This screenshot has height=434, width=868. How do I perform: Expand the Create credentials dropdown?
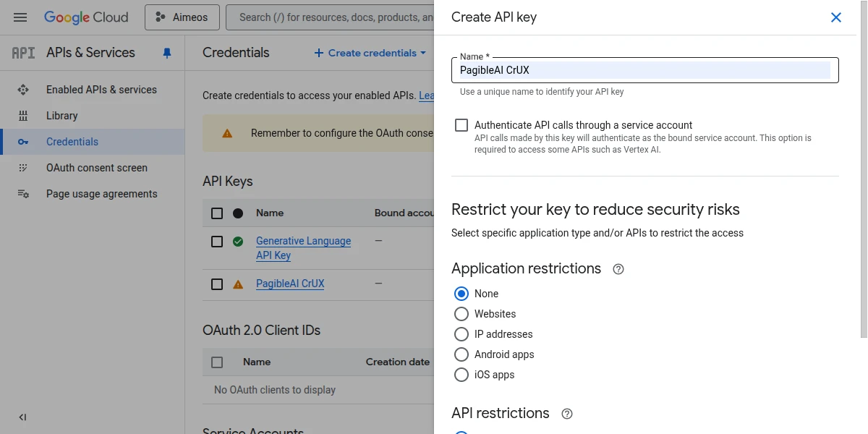(366, 53)
